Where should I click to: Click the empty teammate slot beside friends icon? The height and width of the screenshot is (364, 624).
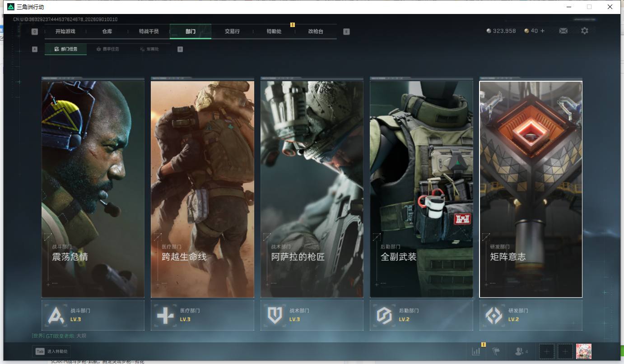(546, 351)
